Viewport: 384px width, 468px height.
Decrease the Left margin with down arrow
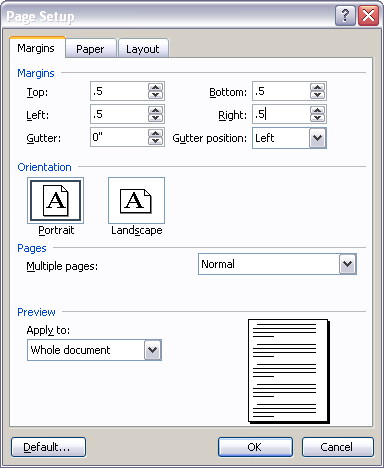point(155,118)
